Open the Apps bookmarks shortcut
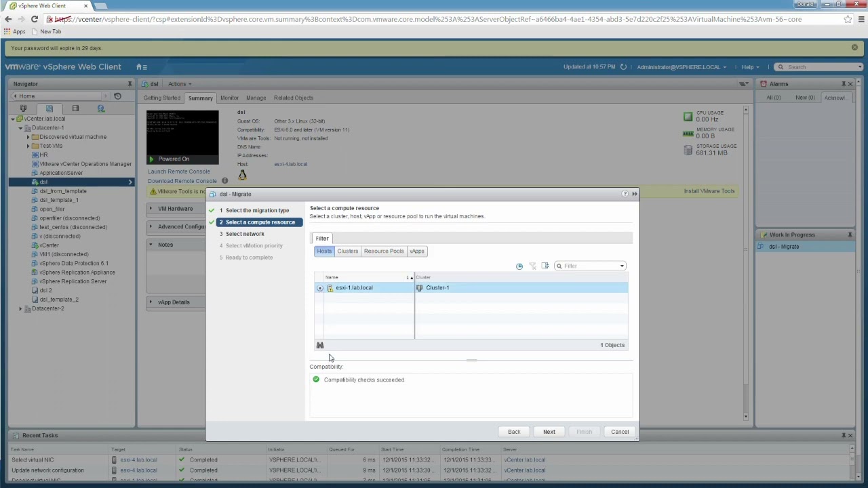 [15, 31]
